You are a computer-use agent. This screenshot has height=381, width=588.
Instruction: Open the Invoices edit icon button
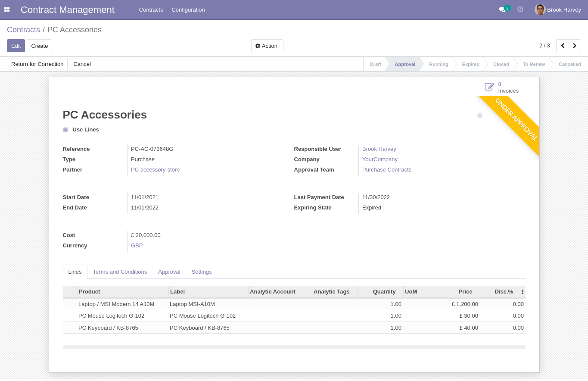489,87
